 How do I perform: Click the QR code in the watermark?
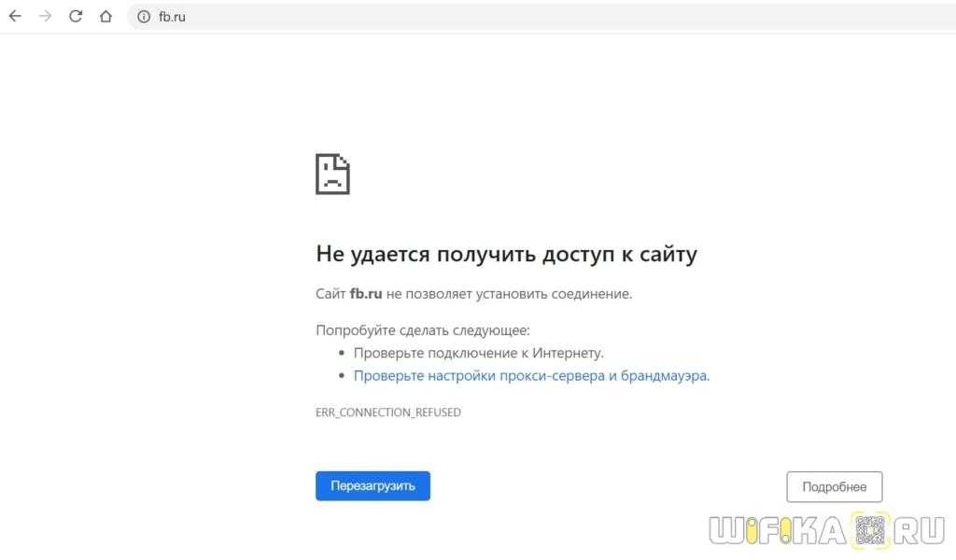[869, 530]
